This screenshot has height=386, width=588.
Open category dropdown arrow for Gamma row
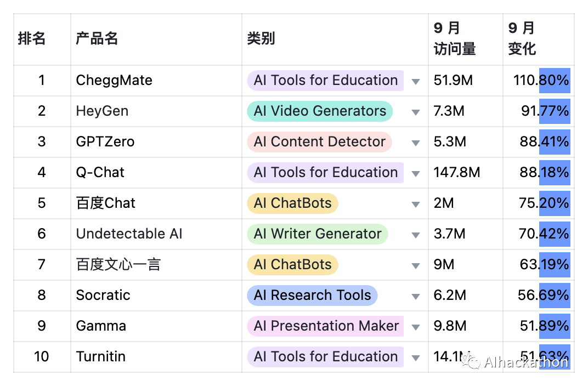point(415,327)
